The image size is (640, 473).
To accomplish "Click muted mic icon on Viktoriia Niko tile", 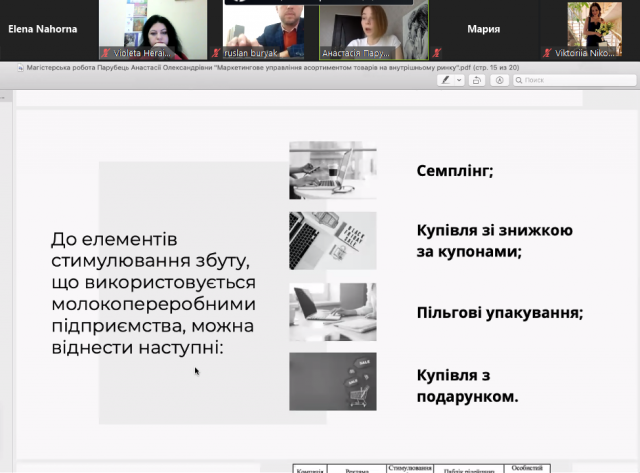I will click(x=546, y=52).
